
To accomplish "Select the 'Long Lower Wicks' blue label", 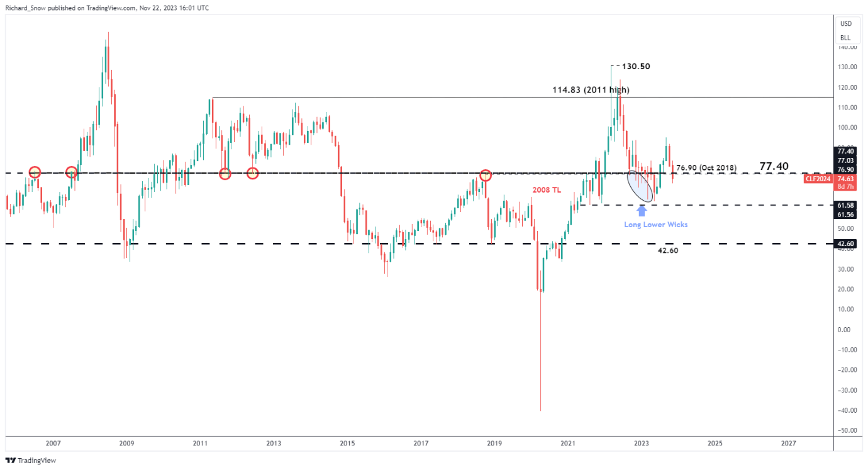I will pos(655,225).
